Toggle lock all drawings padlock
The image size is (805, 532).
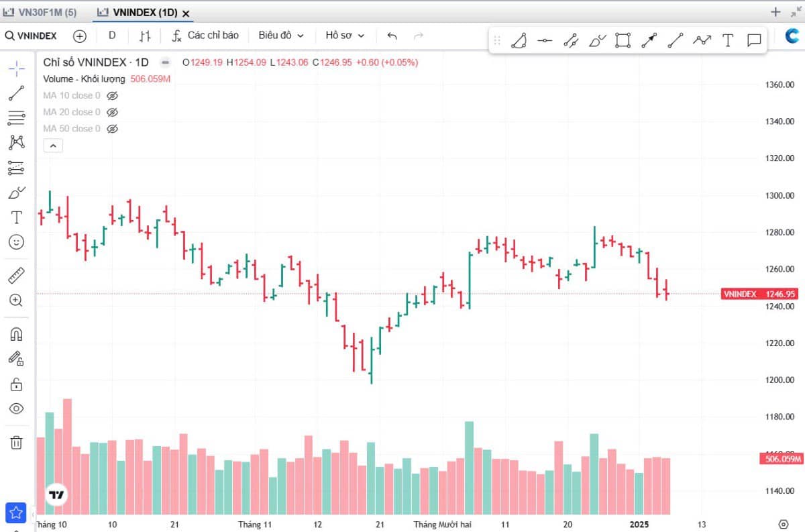(x=17, y=384)
